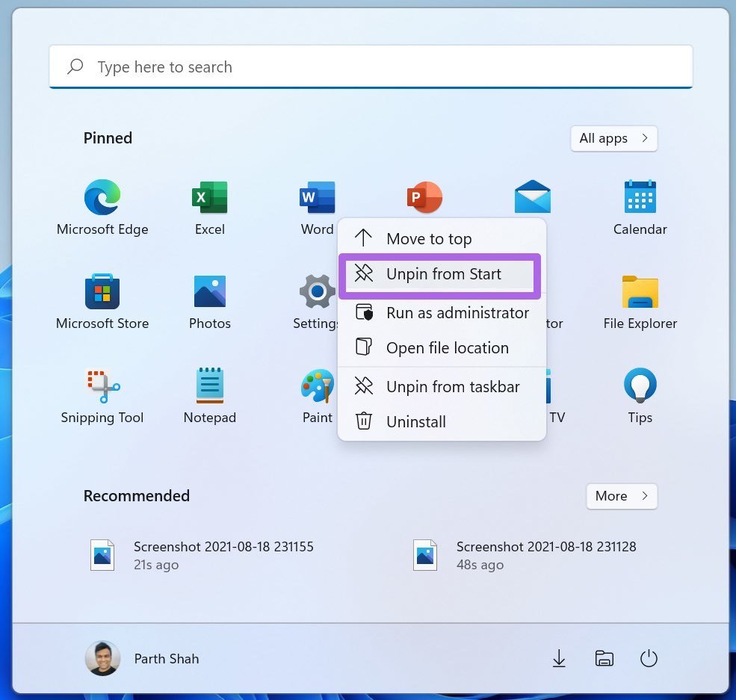Expand the All apps list
This screenshot has height=700, width=736.
pyautogui.click(x=613, y=138)
